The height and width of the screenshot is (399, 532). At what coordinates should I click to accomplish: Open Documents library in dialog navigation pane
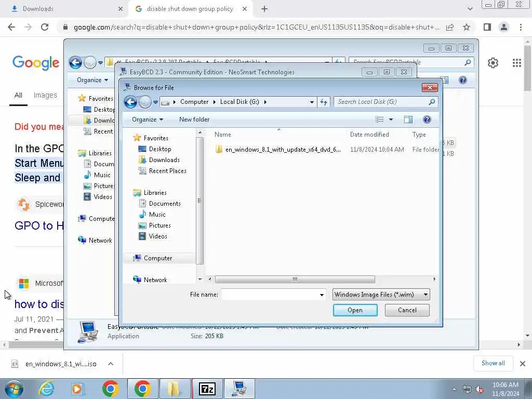pos(165,204)
